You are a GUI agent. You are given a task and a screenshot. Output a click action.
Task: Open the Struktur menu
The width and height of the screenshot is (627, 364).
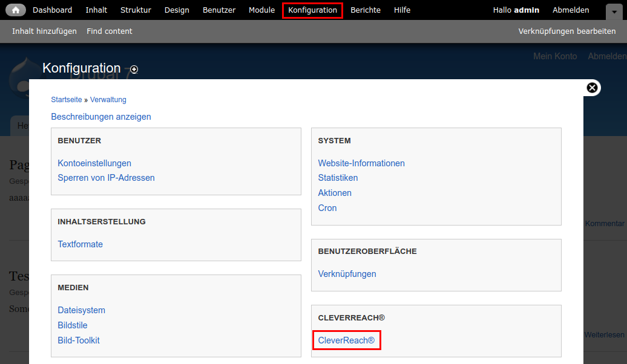pos(136,10)
